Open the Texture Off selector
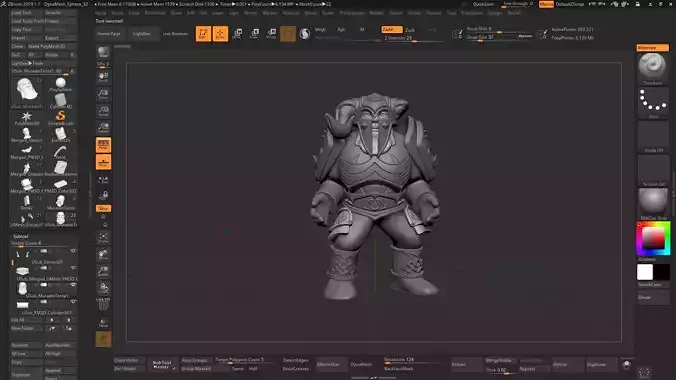Screen dimensions: 676x380 [x=653, y=170]
